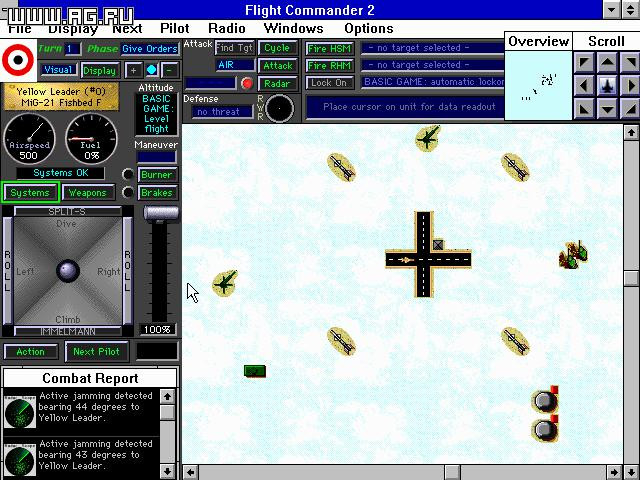
Task: Click Fire HSM button
Action: [329, 49]
